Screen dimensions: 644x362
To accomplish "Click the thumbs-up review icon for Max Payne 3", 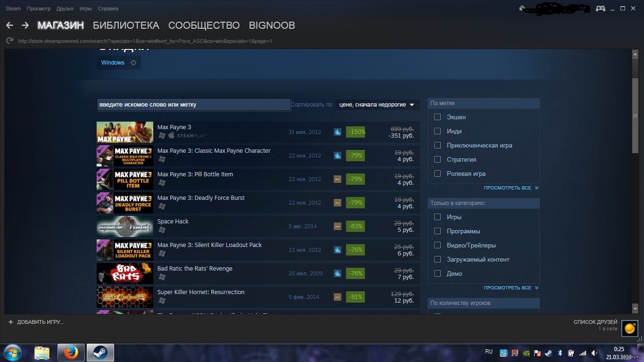I will coord(338,132).
